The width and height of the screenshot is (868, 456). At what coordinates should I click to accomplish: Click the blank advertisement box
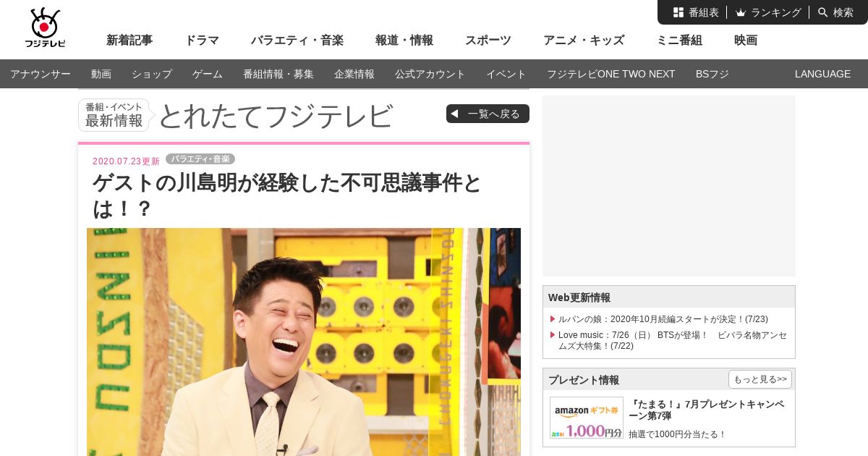tap(669, 186)
